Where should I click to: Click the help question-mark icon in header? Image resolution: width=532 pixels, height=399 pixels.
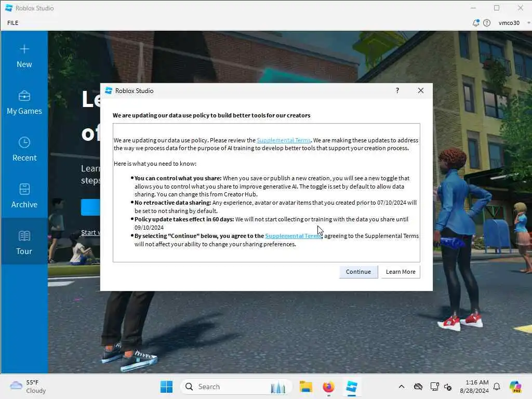[x=486, y=23]
